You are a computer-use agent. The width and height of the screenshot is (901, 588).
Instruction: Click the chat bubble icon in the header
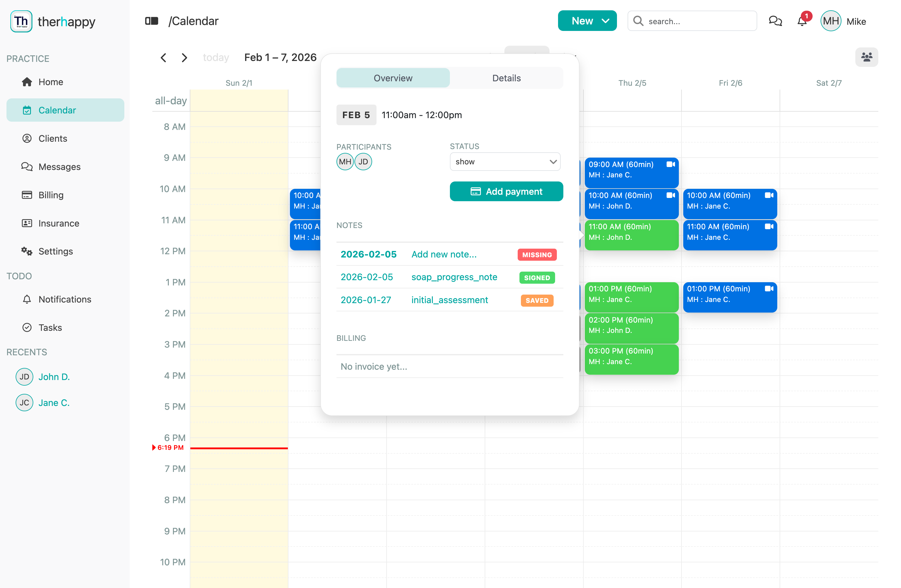point(775,21)
